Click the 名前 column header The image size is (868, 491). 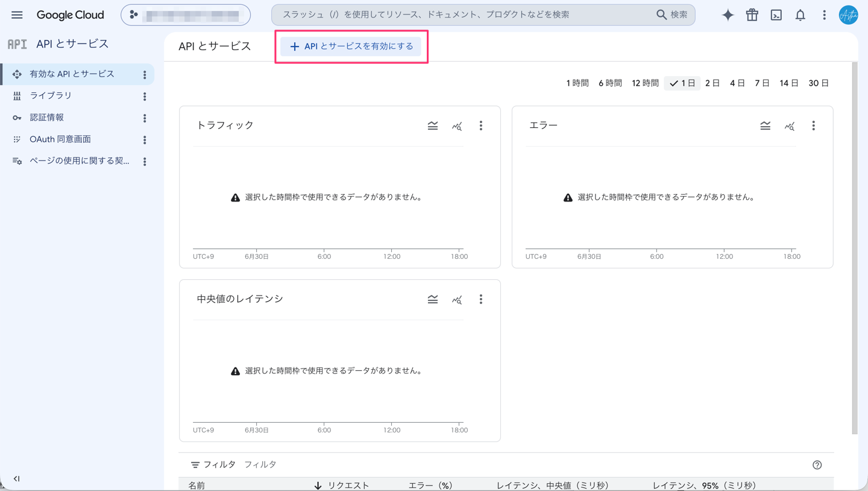coord(197,486)
